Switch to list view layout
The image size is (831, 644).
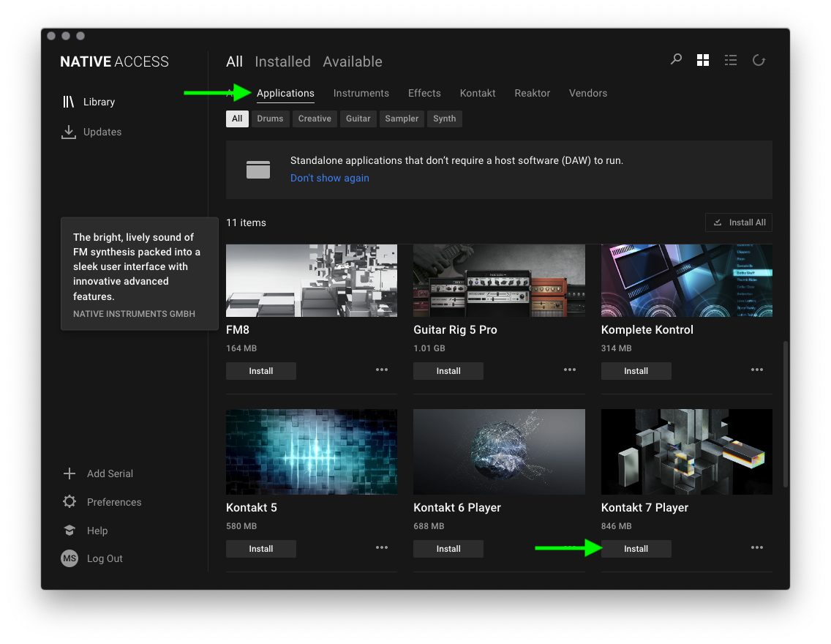point(731,60)
